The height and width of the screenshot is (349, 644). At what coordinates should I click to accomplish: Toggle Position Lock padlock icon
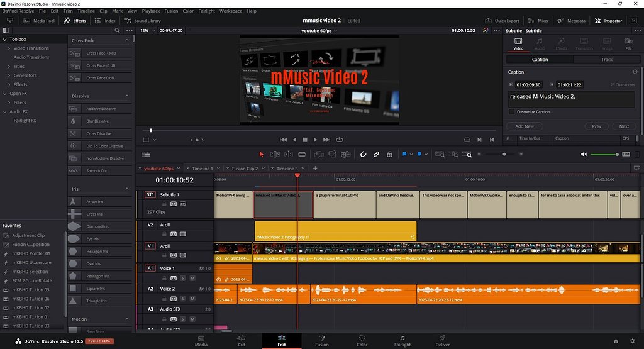pyautogui.click(x=389, y=155)
